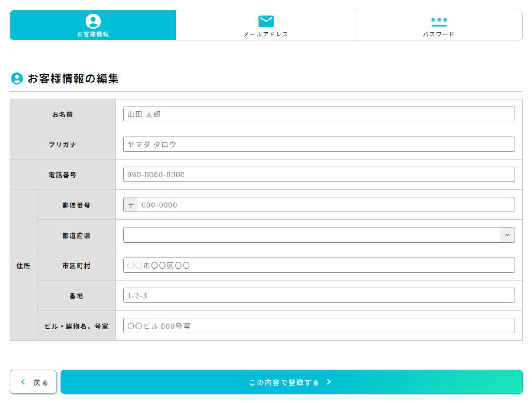Click the envelope icon for メールアドレス
This screenshot has height=403, width=532.
click(x=266, y=21)
